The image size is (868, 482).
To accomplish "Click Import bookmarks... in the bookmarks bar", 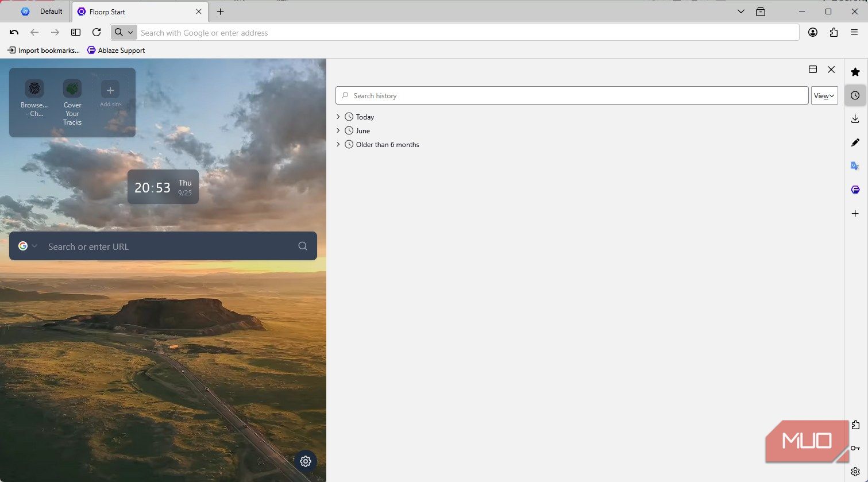I will [x=44, y=50].
